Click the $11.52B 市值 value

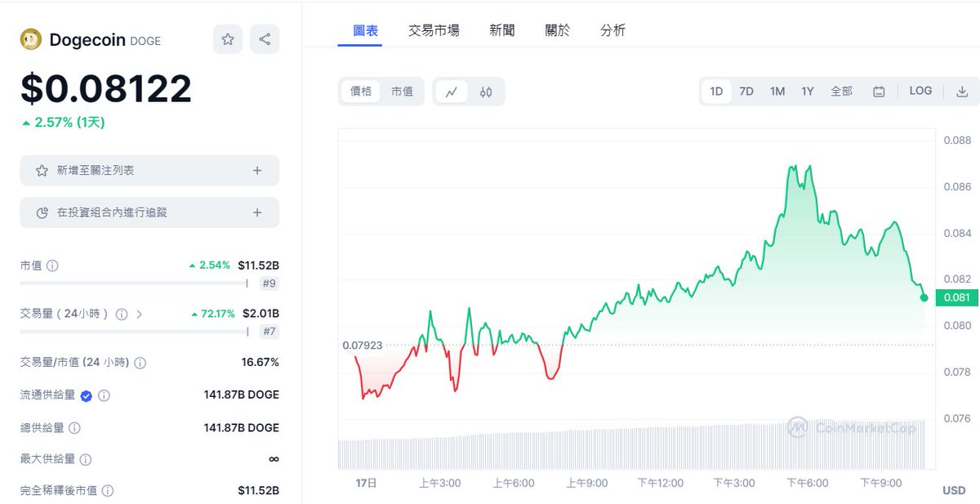(x=259, y=265)
